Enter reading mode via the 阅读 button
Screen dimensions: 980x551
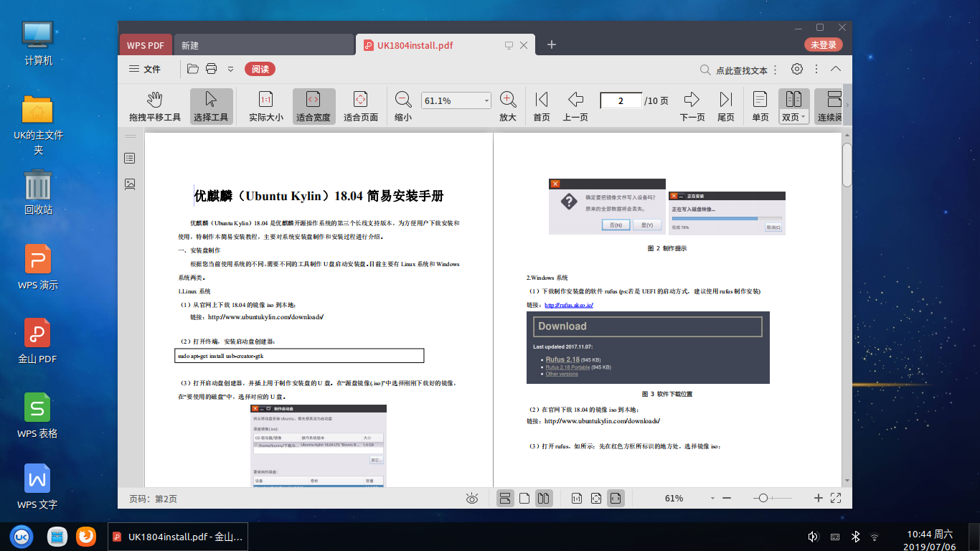click(260, 69)
